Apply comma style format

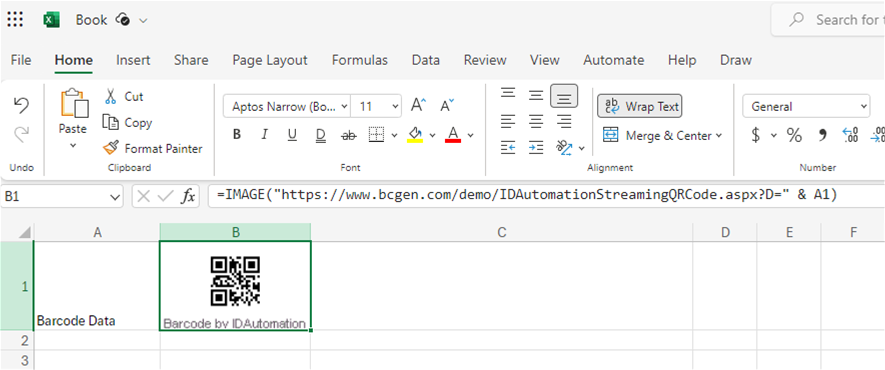[x=822, y=135]
